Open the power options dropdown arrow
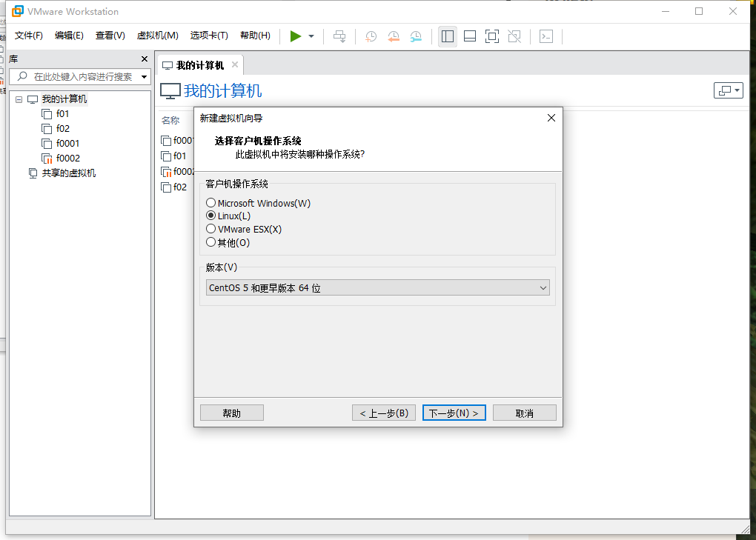This screenshot has width=756, height=540. click(311, 36)
